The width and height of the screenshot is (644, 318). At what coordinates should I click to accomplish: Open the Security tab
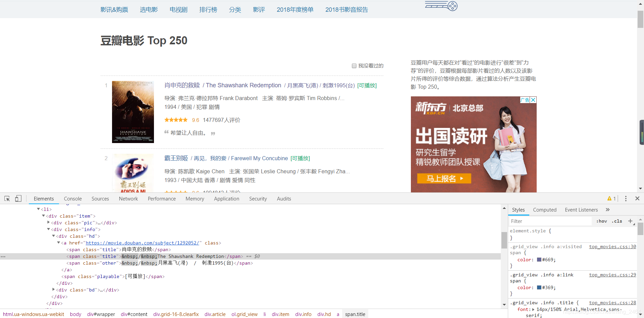pos(258,198)
